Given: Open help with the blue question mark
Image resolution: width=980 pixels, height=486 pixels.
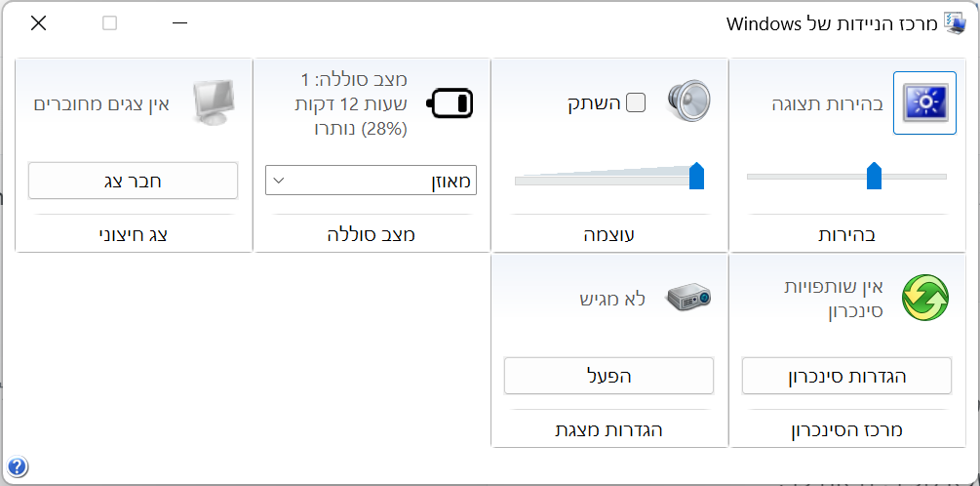Looking at the screenshot, I should click(18, 466).
